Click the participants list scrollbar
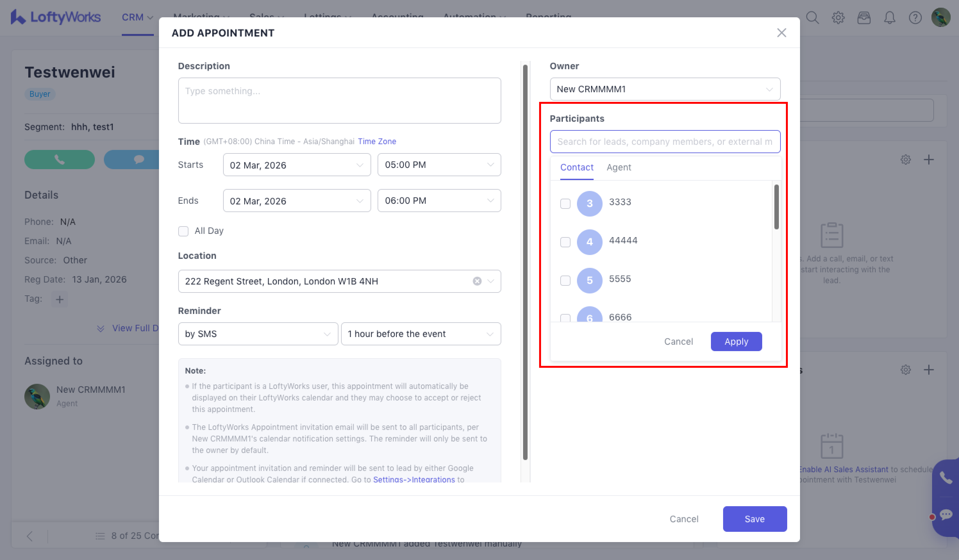The width and height of the screenshot is (959, 560). click(x=776, y=207)
